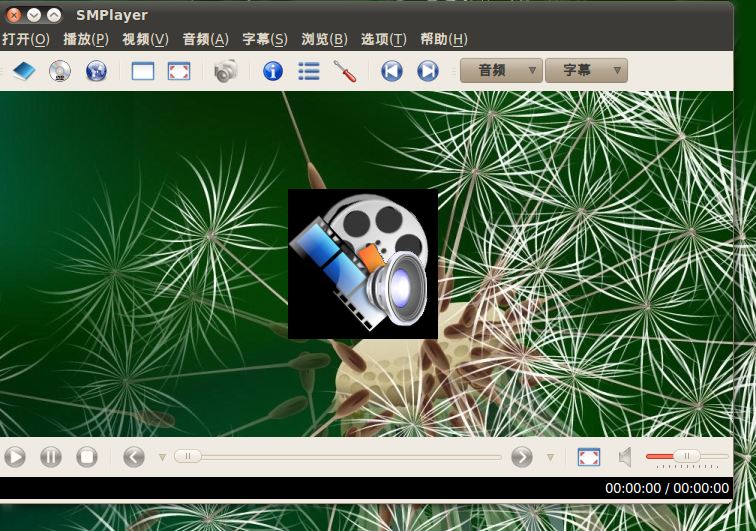Image resolution: width=756 pixels, height=531 pixels.
Task: Show file information via the blue info icon
Action: (x=273, y=71)
